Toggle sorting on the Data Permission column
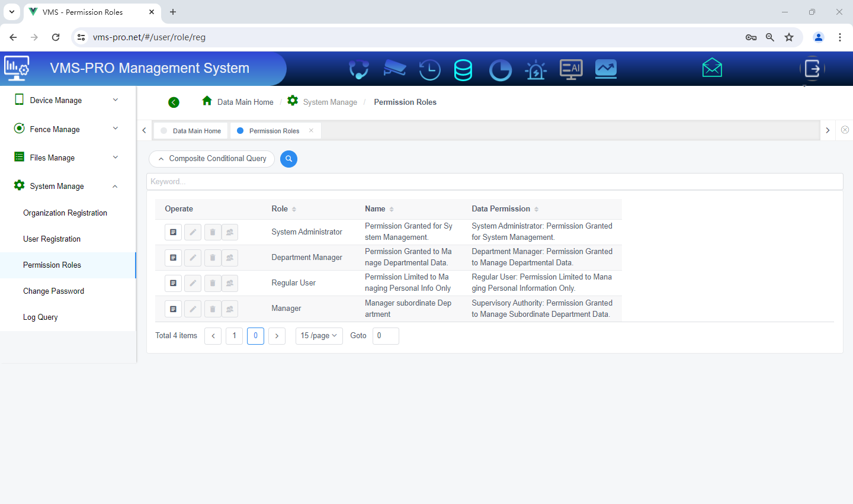 [x=536, y=208]
